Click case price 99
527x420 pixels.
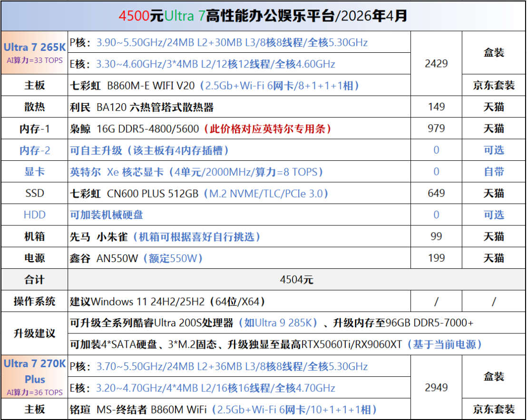point(436,236)
